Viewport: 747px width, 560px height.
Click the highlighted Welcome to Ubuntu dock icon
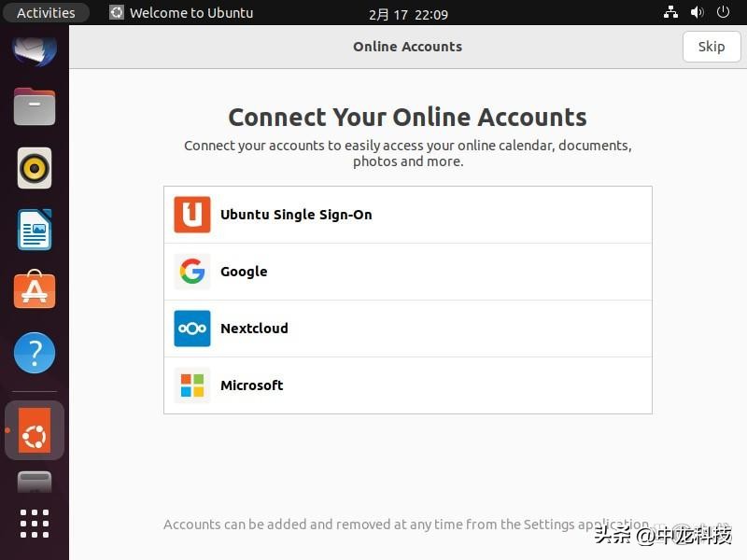point(34,430)
